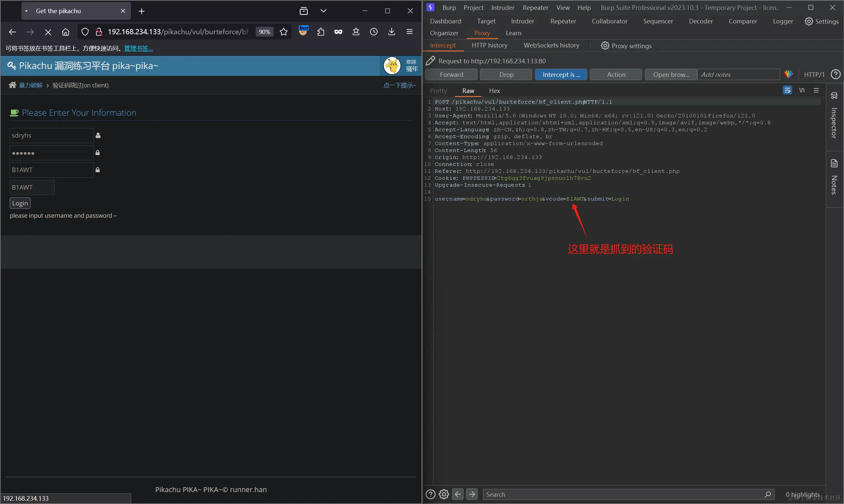Switch message view to Pretty
844x504 pixels.
(438, 91)
